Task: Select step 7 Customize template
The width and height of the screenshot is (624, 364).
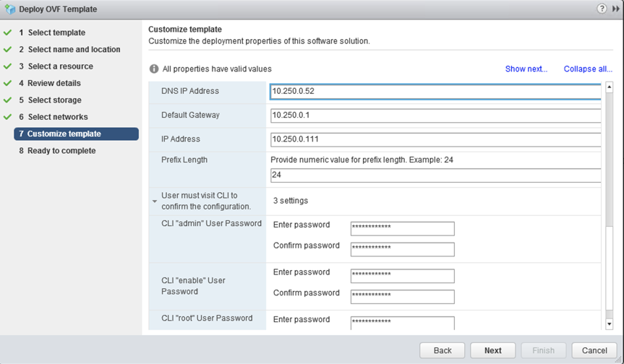Action: [x=77, y=134]
